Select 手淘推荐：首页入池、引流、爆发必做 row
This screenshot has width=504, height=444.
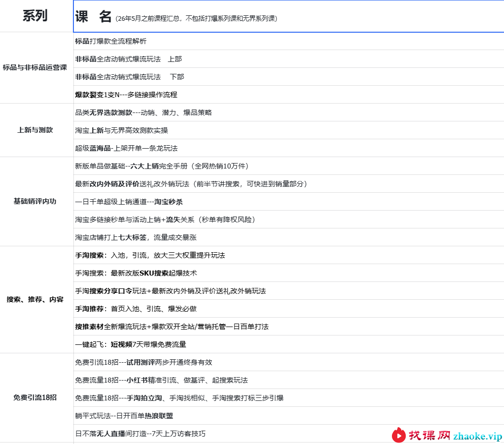(289, 309)
